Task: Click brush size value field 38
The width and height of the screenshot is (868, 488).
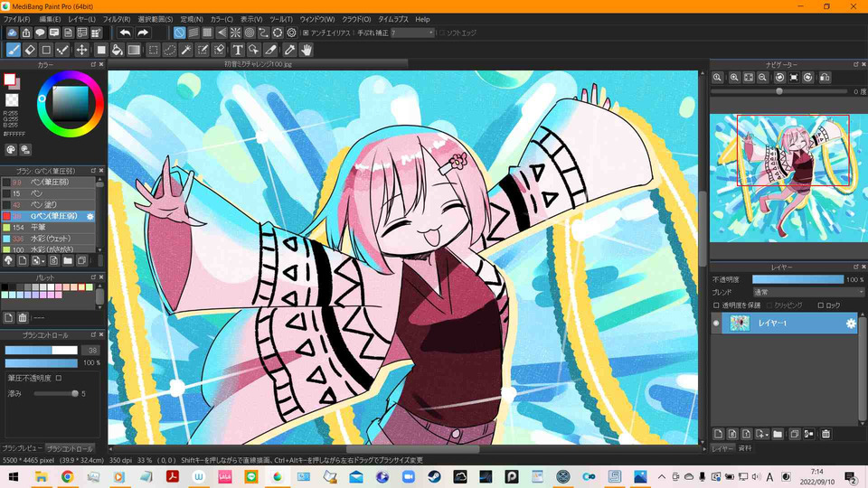Action: 90,351
